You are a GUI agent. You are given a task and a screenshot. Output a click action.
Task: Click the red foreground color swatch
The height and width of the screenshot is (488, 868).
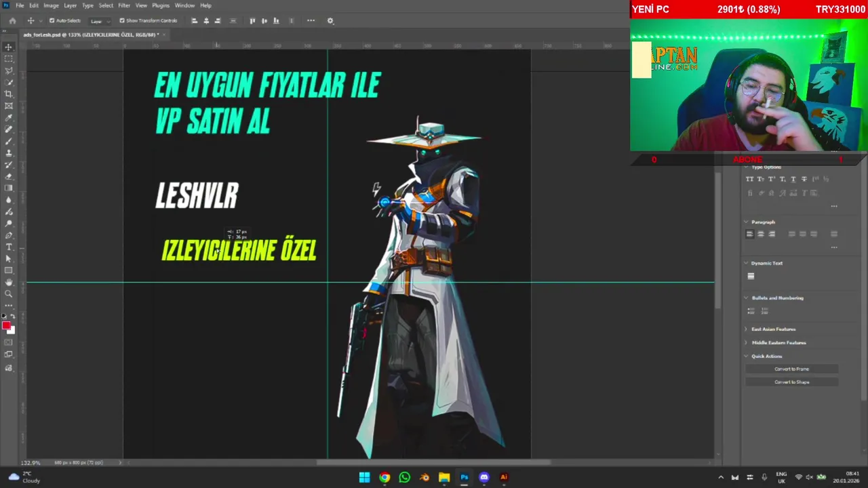point(6,326)
